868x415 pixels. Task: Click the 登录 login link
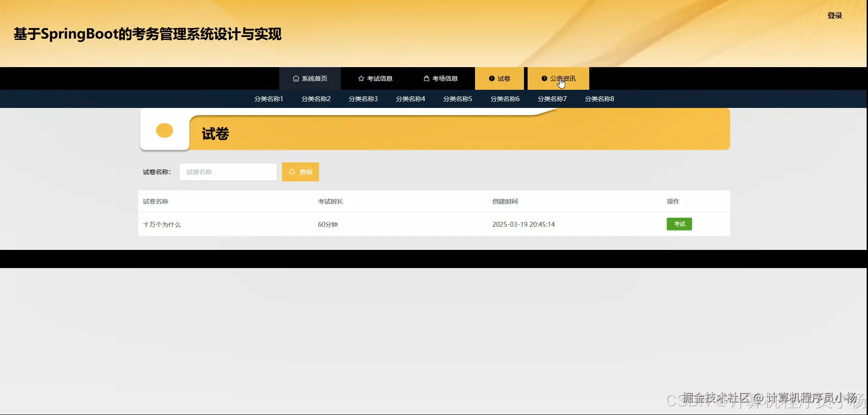(x=835, y=15)
